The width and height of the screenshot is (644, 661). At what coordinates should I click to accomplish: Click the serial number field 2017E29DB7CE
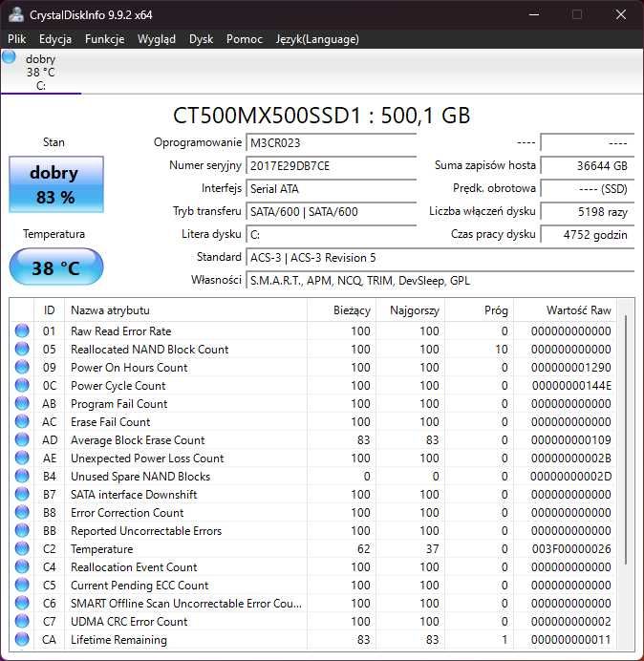[331, 165]
